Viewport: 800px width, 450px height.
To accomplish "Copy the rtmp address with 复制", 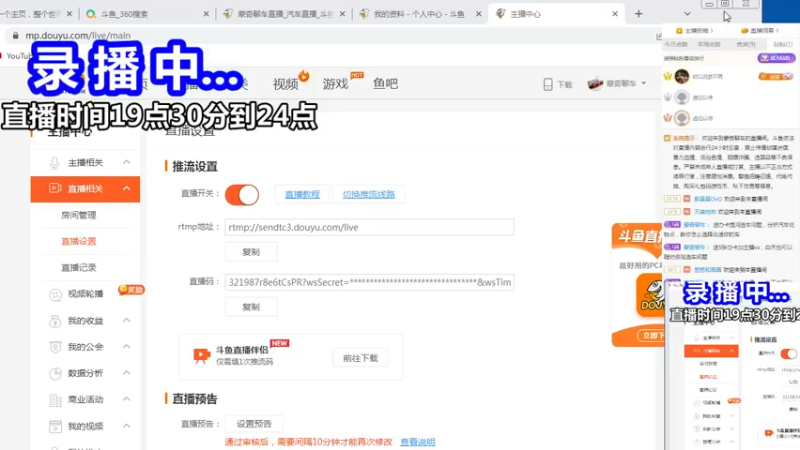I will (251, 252).
